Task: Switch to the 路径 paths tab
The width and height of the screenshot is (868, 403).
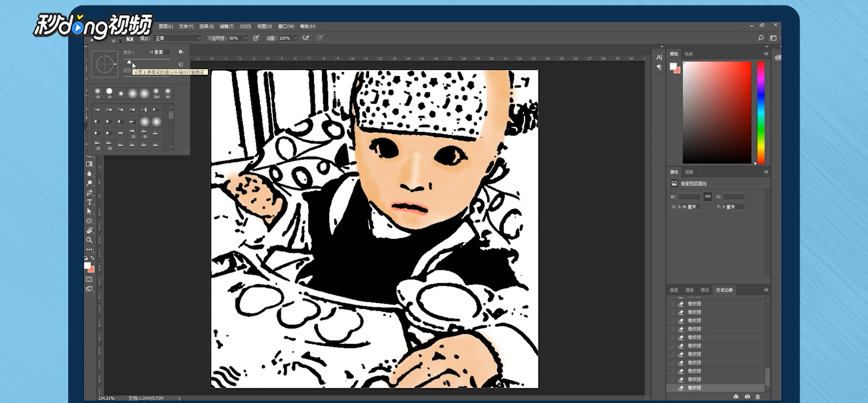Action: [705, 290]
